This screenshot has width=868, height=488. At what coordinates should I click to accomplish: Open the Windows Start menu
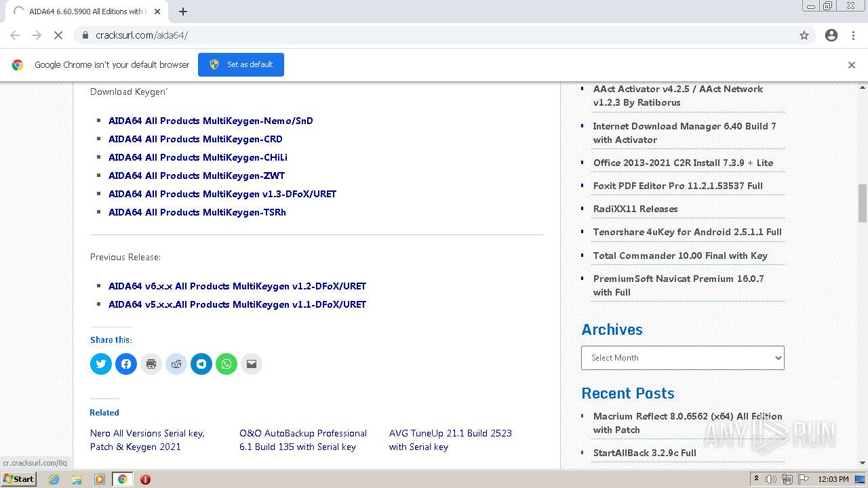coord(19,479)
